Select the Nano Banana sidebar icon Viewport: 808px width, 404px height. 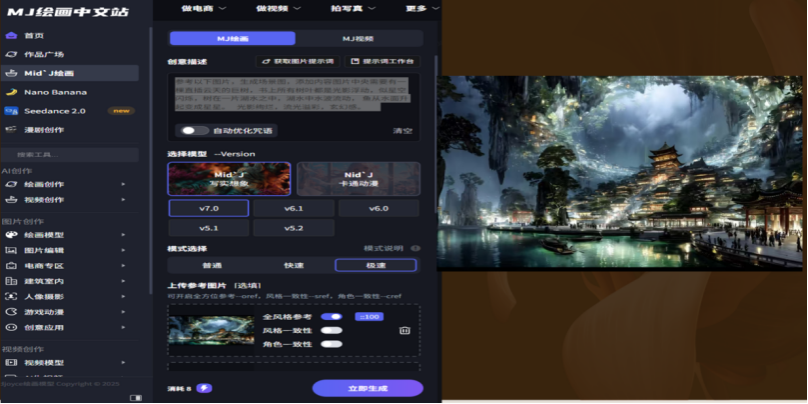(x=11, y=92)
